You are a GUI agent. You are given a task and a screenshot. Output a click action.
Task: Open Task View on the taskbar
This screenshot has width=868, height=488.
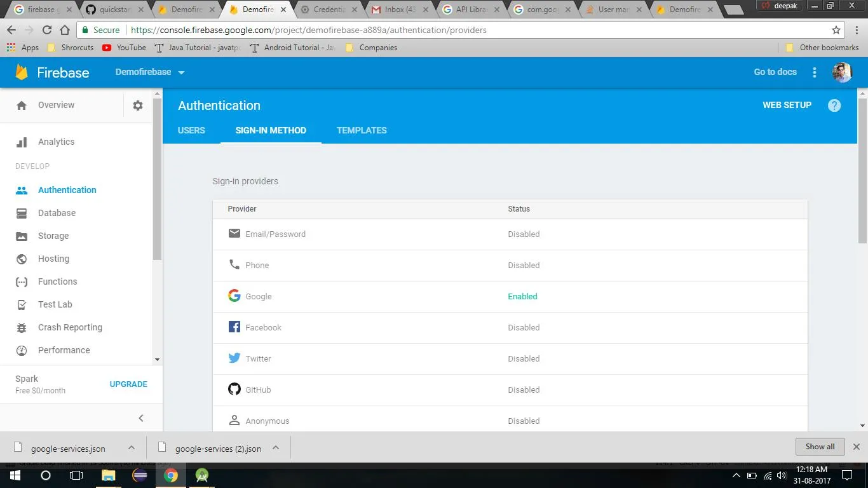click(76, 475)
